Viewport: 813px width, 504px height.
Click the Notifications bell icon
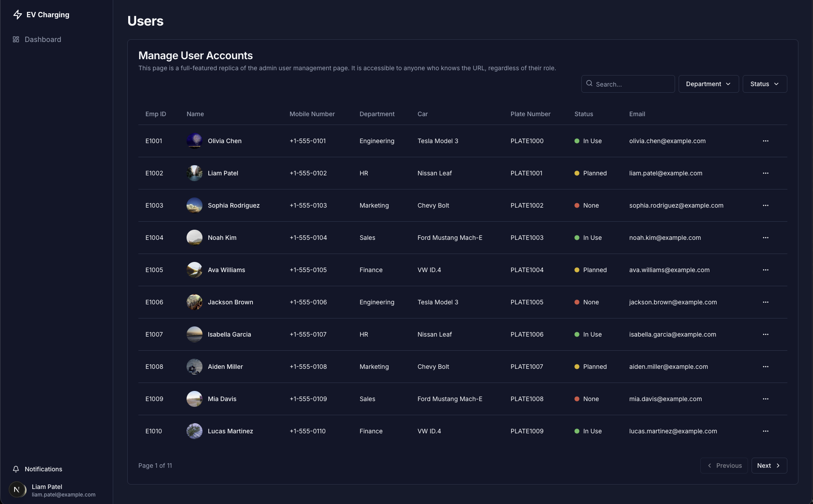pyautogui.click(x=16, y=469)
